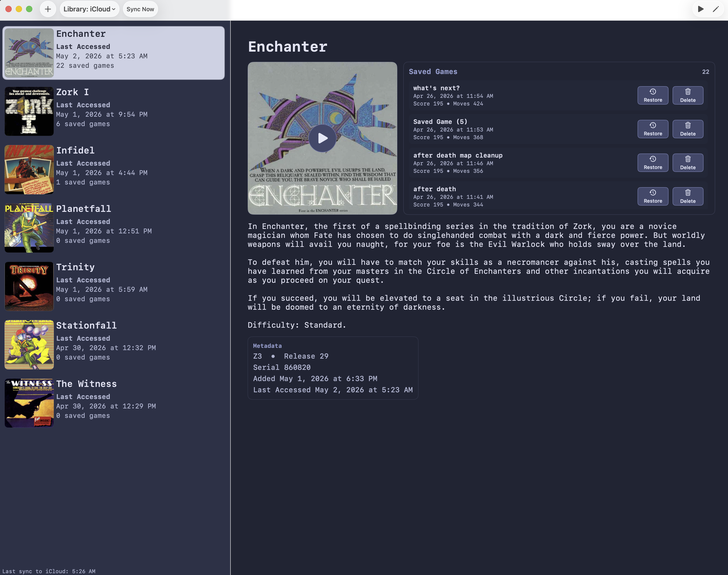Select Enchanter in the library list

[113, 53]
